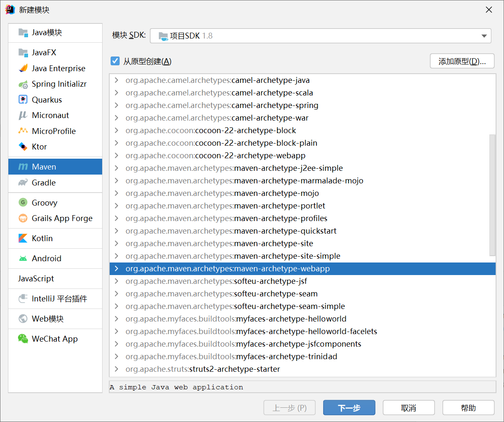Click the 下一步 button
Viewport: 504px width, 422px height.
click(x=349, y=408)
